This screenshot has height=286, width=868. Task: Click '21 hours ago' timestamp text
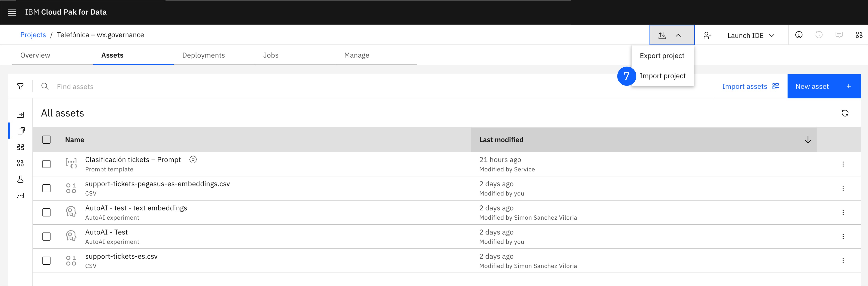point(500,160)
